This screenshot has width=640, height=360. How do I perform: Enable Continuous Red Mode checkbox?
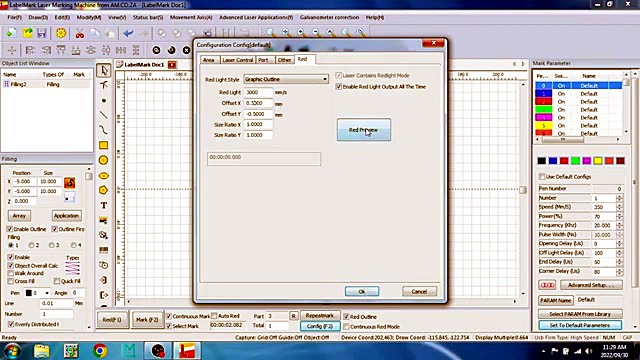click(x=346, y=327)
